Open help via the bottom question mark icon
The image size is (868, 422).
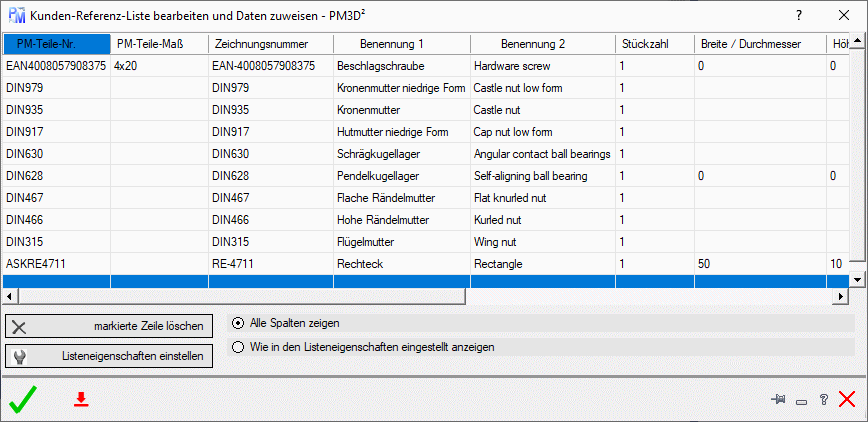(x=823, y=400)
